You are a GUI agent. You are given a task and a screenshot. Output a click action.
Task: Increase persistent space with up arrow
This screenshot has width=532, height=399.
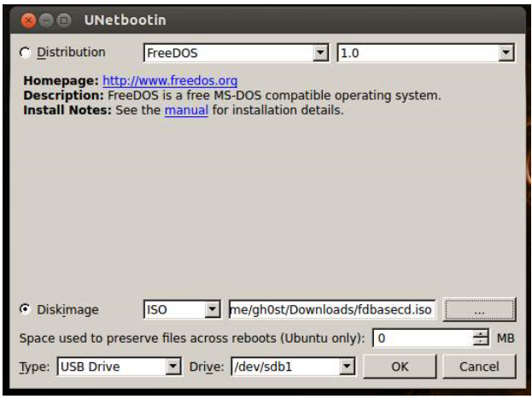click(x=481, y=334)
